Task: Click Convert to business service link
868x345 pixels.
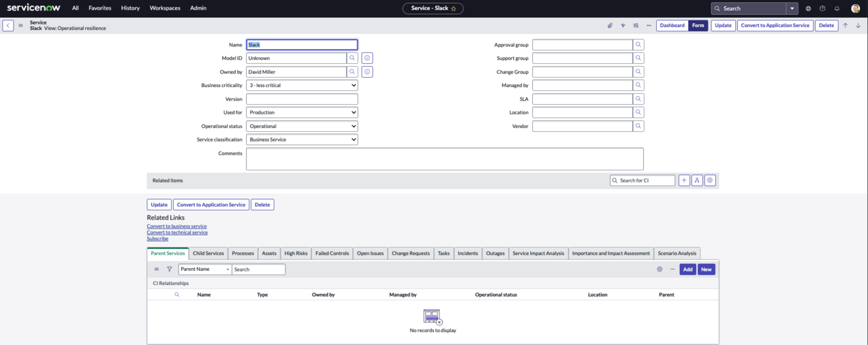Action: 176,227
